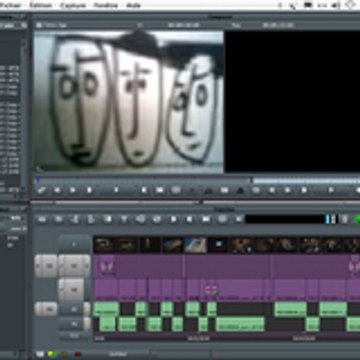360x360 pixels.
Task: Click the source monitor timecode display
Action: (184, 25)
